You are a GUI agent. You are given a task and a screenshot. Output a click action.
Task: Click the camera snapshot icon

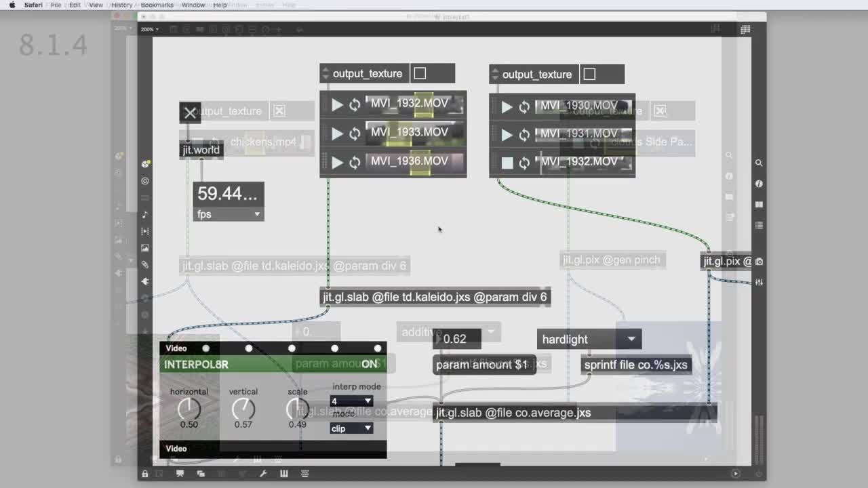click(x=759, y=262)
